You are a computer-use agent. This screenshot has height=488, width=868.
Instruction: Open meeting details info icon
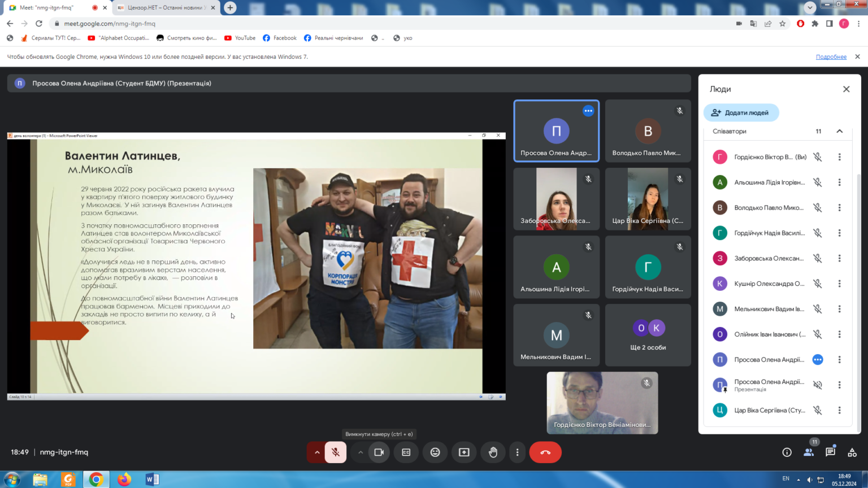(787, 452)
